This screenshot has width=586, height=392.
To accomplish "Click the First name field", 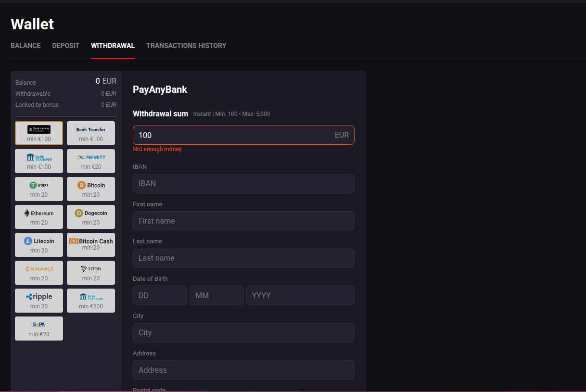I will pyautogui.click(x=243, y=221).
